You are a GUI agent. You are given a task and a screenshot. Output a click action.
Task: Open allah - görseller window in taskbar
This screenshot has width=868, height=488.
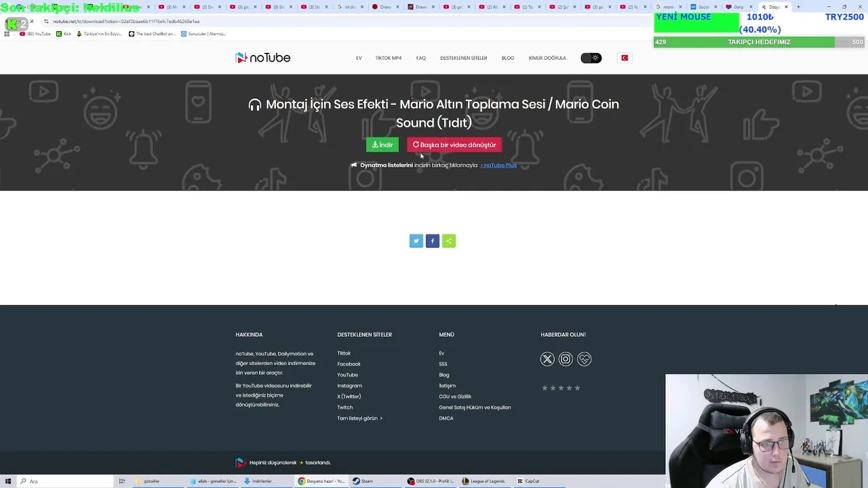212,481
